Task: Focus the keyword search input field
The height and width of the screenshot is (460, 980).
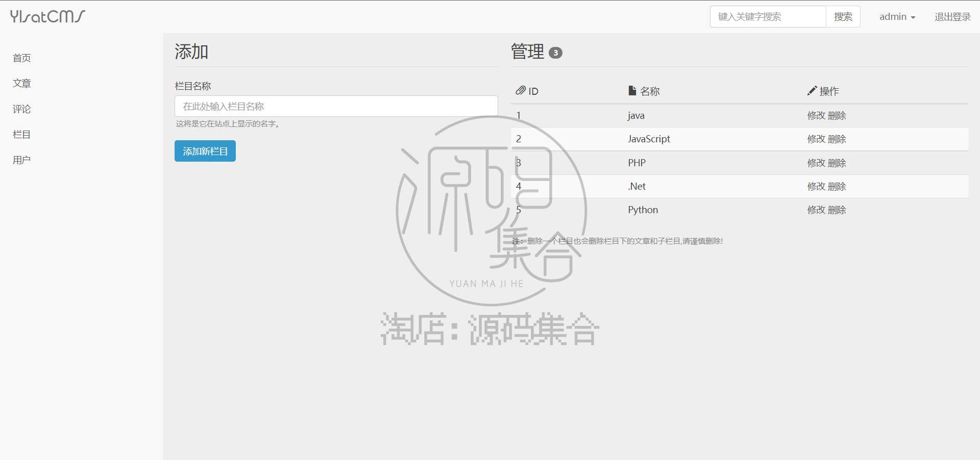Action: coord(768,17)
